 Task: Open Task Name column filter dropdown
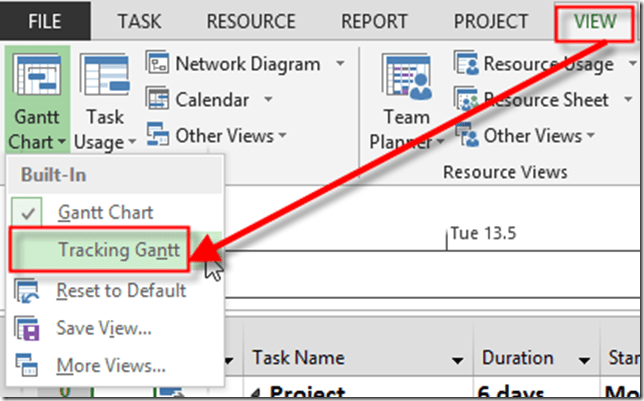coord(458,359)
